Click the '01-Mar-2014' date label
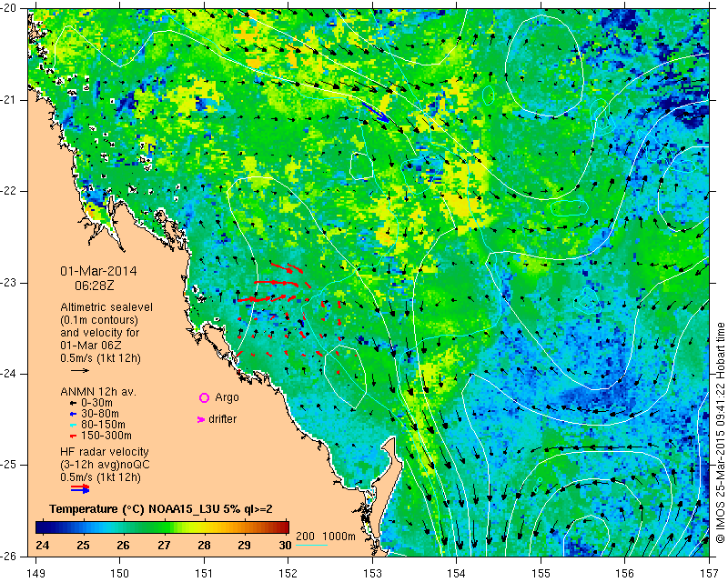The image size is (728, 582). pyautogui.click(x=98, y=271)
